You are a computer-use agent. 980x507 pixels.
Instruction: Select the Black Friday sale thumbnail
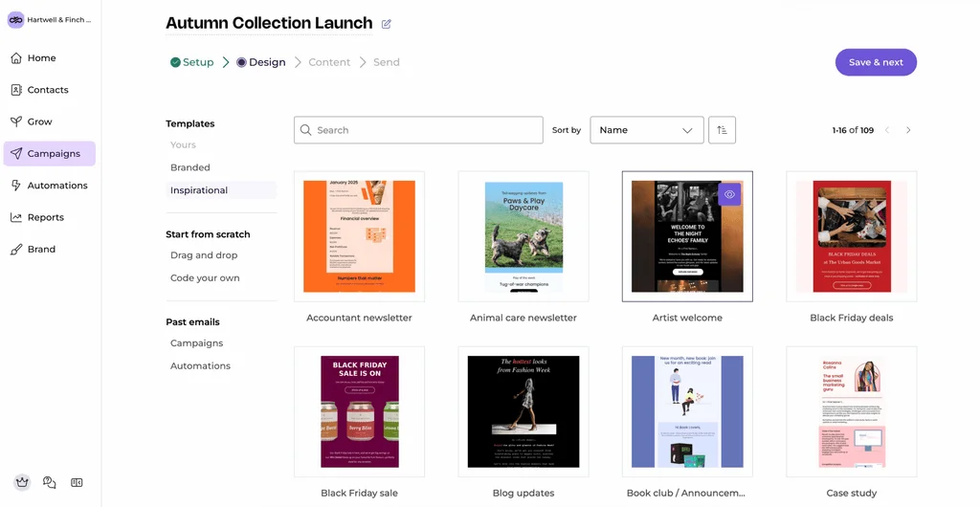[360, 412]
